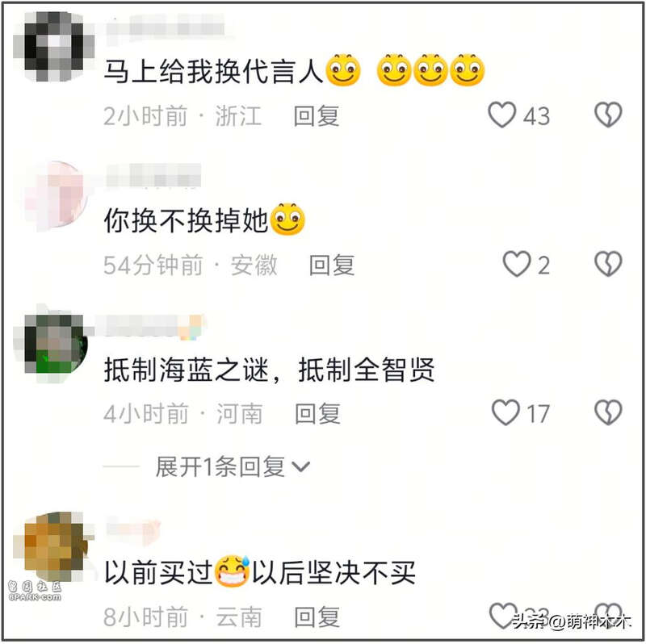646x644 pixels.
Task: Reply to the 抵制海蓝之谜 comment
Action: coord(317,413)
